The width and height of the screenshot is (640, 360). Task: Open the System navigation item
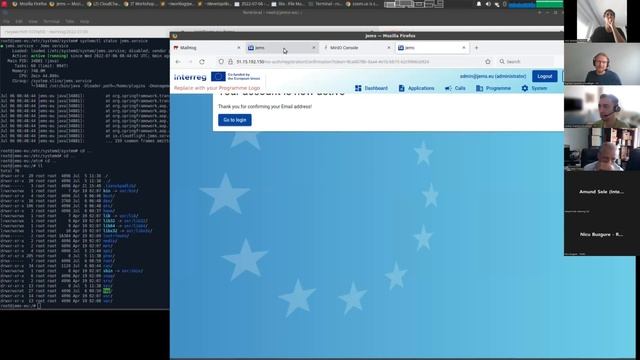pyautogui.click(x=534, y=88)
